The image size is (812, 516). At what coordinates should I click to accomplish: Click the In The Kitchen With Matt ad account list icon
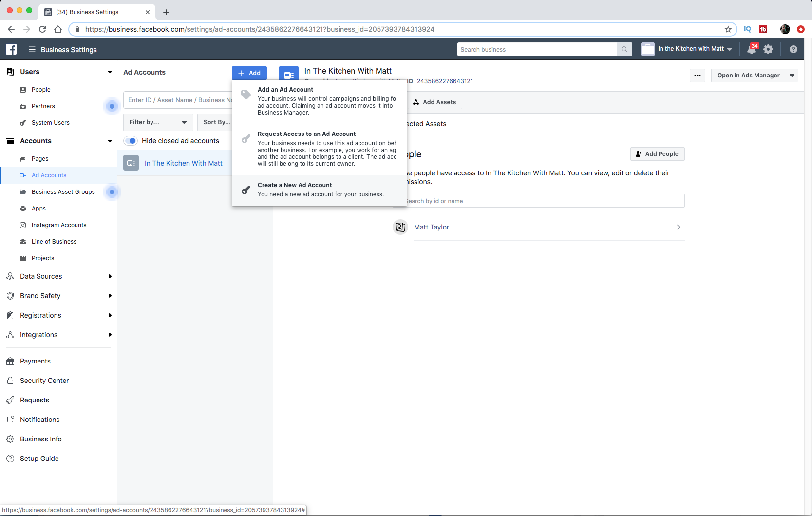(131, 163)
